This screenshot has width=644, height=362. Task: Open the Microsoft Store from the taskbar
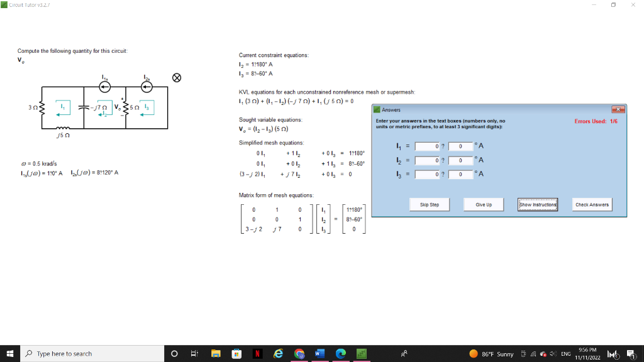pos(236,353)
